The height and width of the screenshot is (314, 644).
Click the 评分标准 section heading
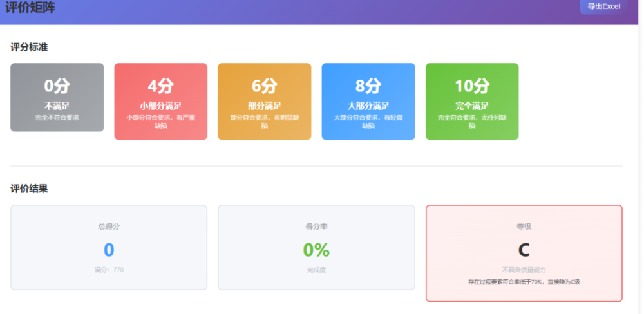pyautogui.click(x=29, y=47)
